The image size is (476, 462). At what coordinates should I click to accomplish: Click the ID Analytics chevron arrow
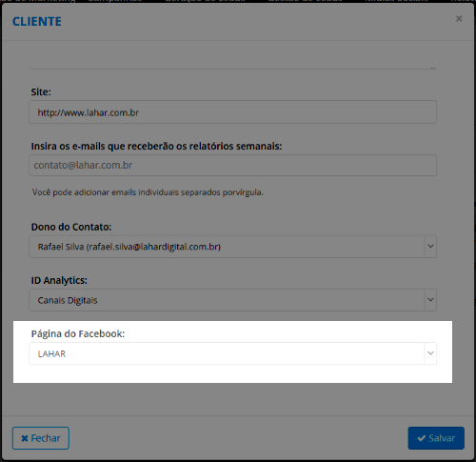click(430, 299)
